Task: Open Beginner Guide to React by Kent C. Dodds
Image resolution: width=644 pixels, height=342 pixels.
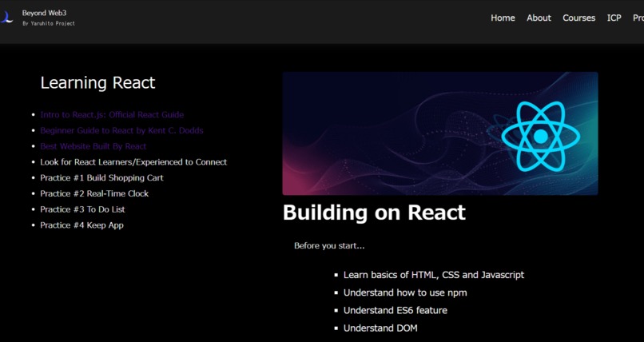Action: [x=121, y=130]
